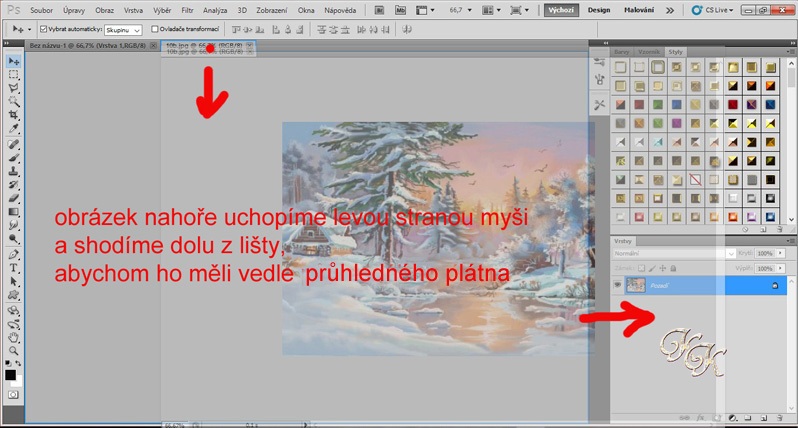Viewport: 798px width, 428px height.
Task: Toggle lock transparent pixels in Vrstvy panel
Action: 641,268
